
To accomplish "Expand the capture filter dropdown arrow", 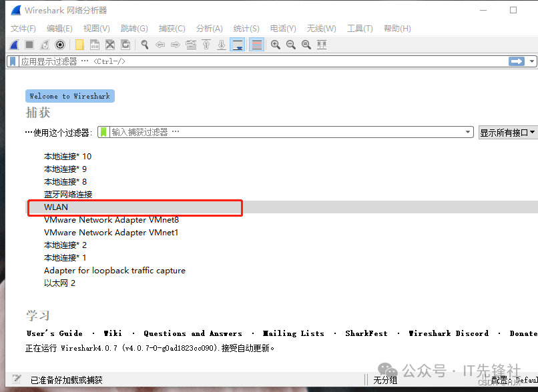I will pyautogui.click(x=469, y=132).
